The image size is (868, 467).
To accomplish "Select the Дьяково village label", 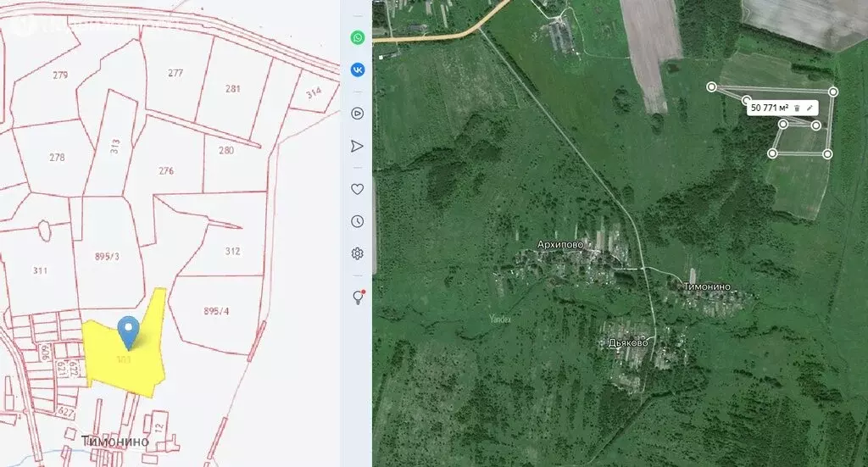I will [628, 343].
